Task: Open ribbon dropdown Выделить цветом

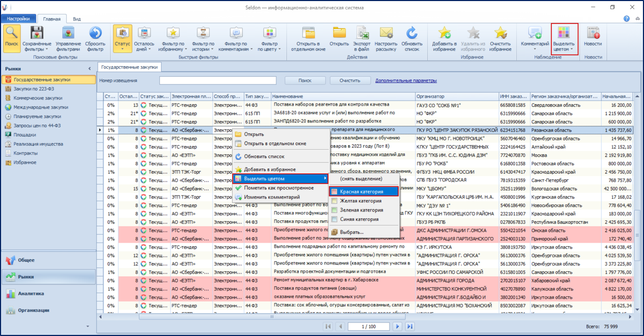Action: click(x=564, y=38)
